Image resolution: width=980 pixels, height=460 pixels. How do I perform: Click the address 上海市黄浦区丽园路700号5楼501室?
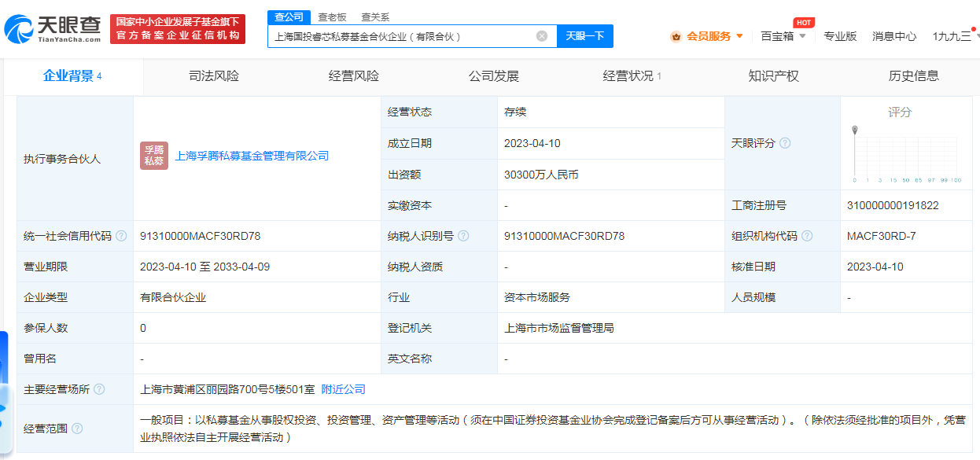point(227,389)
